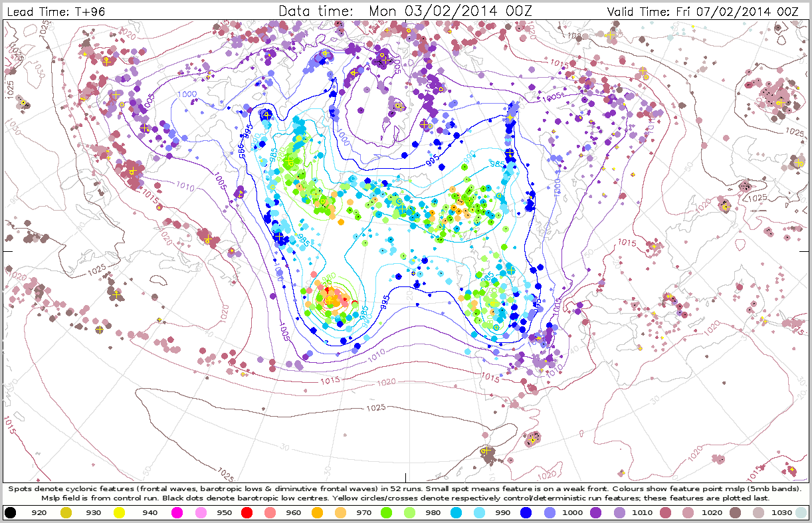Select the pale blue-grey swatch after 1030

point(802,512)
